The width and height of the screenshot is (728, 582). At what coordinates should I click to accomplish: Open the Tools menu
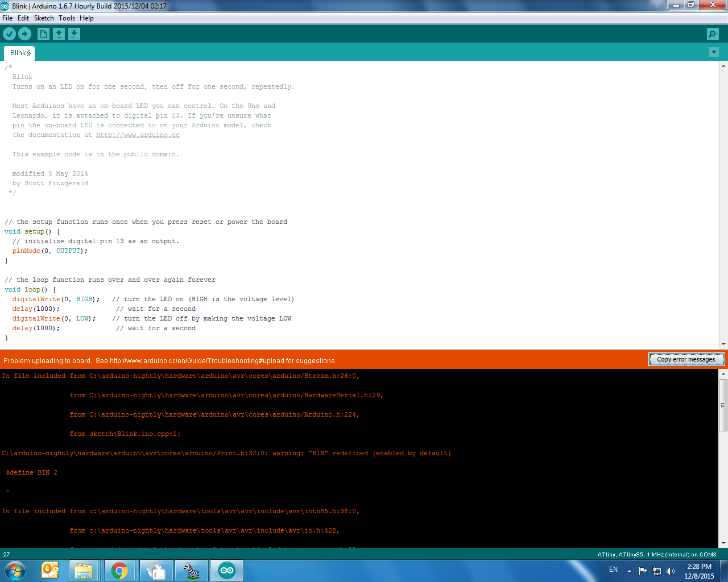tap(67, 18)
